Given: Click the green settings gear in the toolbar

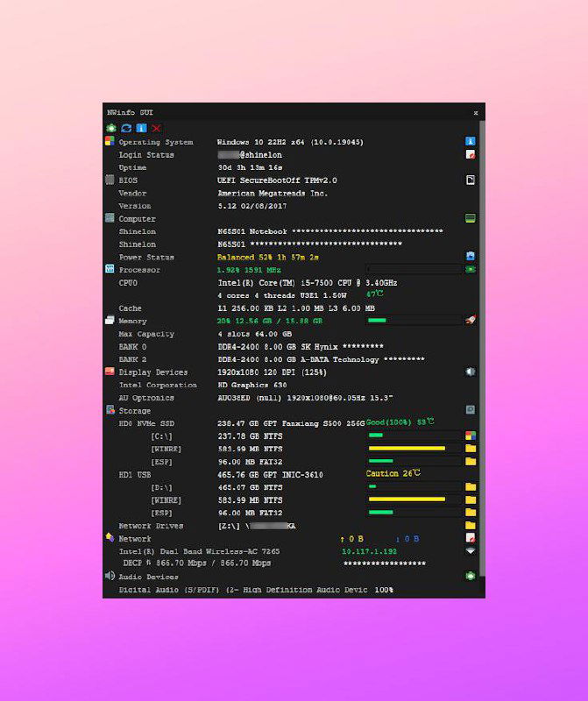Looking at the screenshot, I should coord(110,128).
